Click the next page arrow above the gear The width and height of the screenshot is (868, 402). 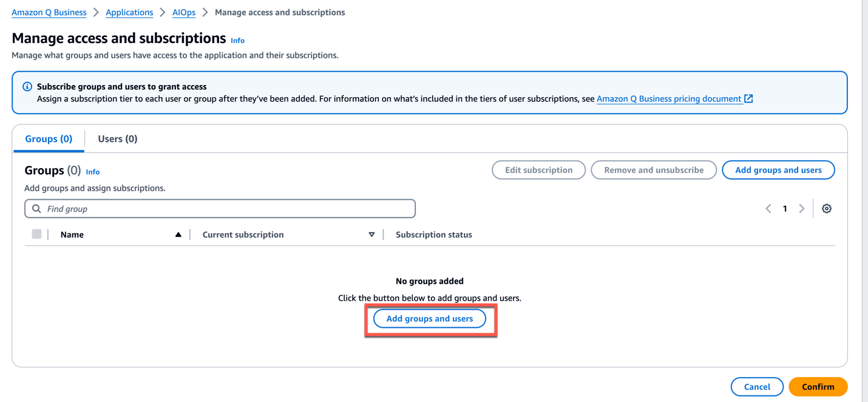[802, 208]
